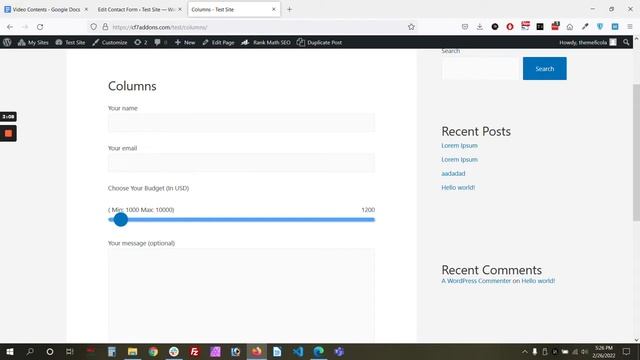Open a new browser tab

click(x=289, y=9)
